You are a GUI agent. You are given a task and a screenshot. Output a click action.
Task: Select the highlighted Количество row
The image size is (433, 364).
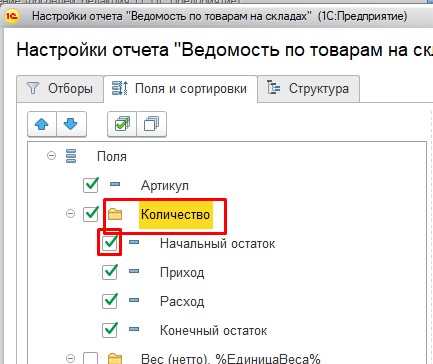(176, 214)
